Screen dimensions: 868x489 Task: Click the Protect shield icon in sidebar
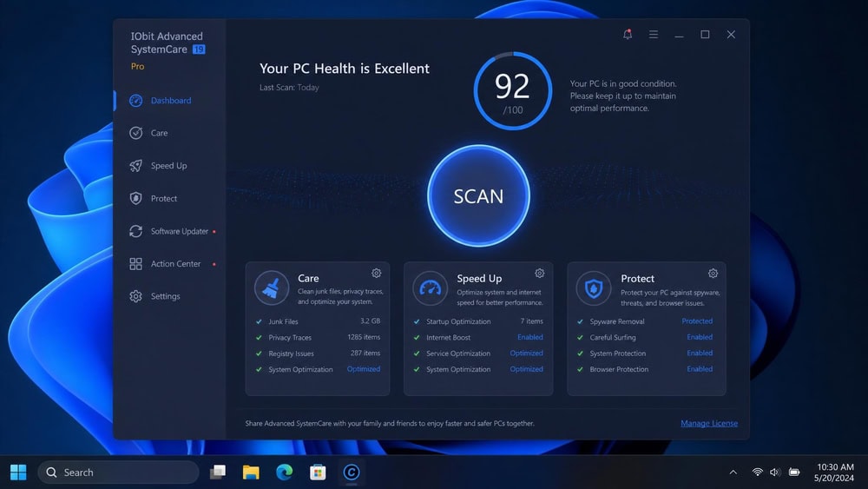pos(135,198)
